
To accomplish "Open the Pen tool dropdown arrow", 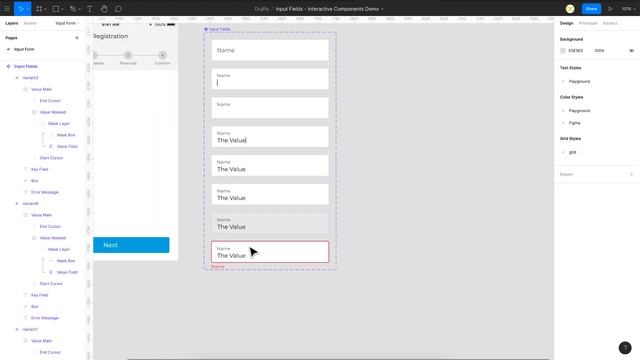I will click(x=79, y=9).
